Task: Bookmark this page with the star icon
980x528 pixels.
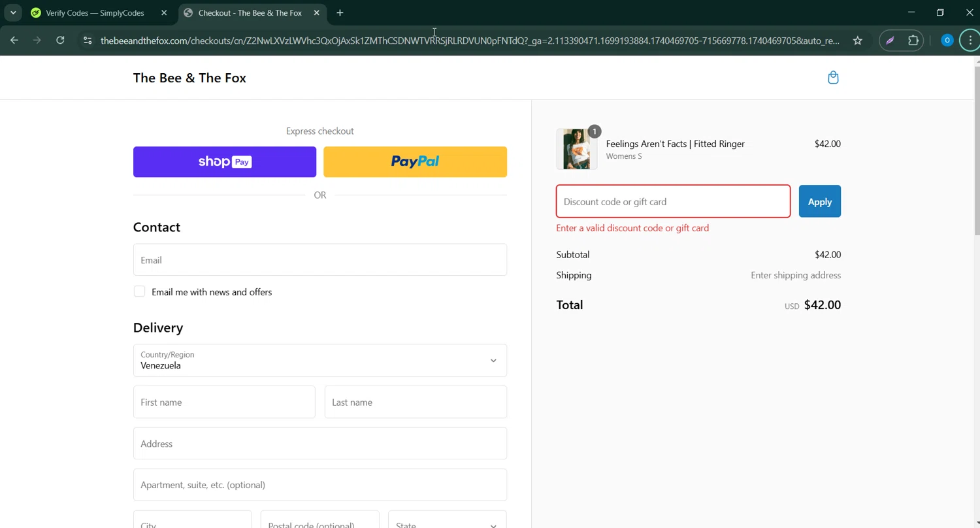Action: [x=858, y=41]
